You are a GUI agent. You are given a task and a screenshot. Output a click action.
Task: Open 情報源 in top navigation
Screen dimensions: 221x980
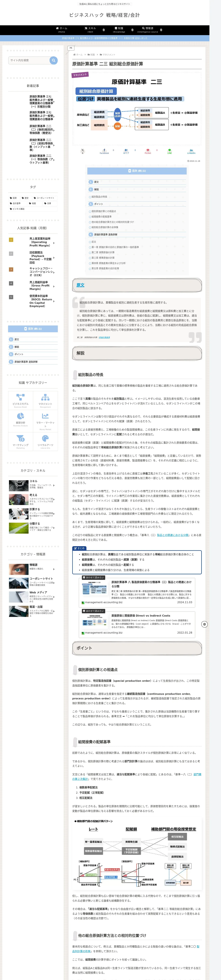(x=148, y=30)
